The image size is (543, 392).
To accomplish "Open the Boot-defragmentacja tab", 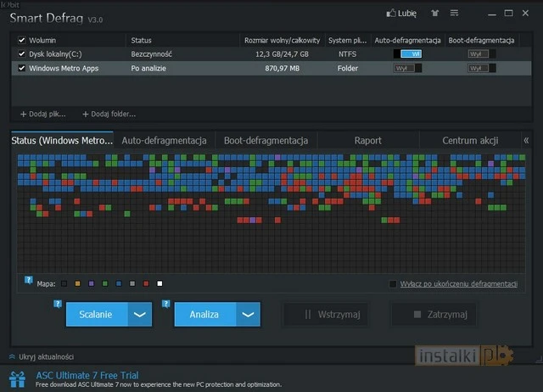I will point(266,140).
